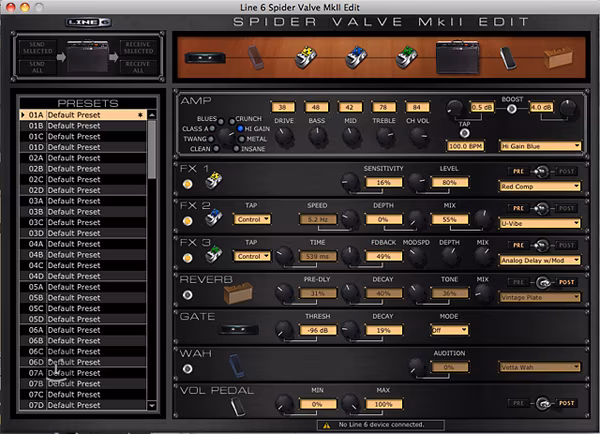Open the GATE MODE Off dropdown

pyautogui.click(x=449, y=330)
